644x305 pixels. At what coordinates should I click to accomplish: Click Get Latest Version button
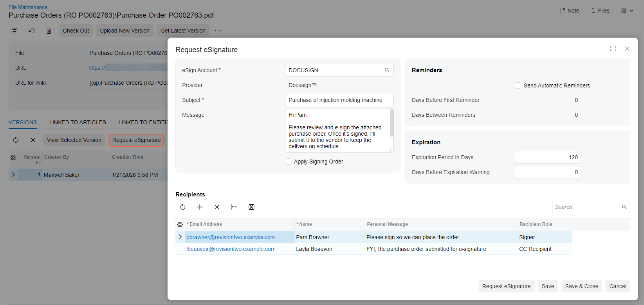[183, 31]
